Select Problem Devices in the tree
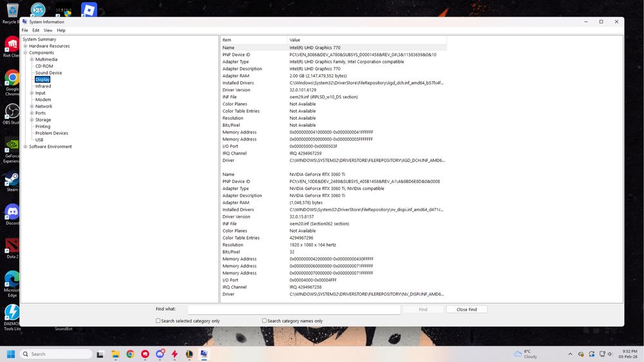The image size is (644, 362). tap(52, 133)
